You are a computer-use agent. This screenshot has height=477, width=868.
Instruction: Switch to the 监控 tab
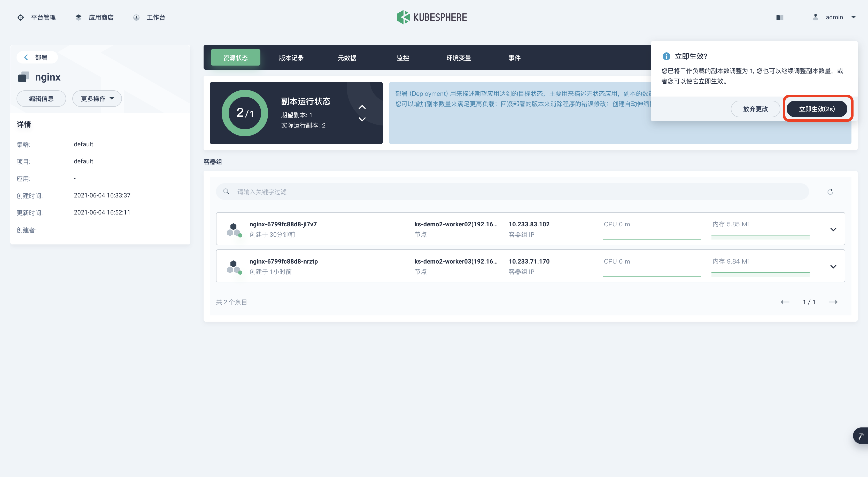[x=403, y=58]
